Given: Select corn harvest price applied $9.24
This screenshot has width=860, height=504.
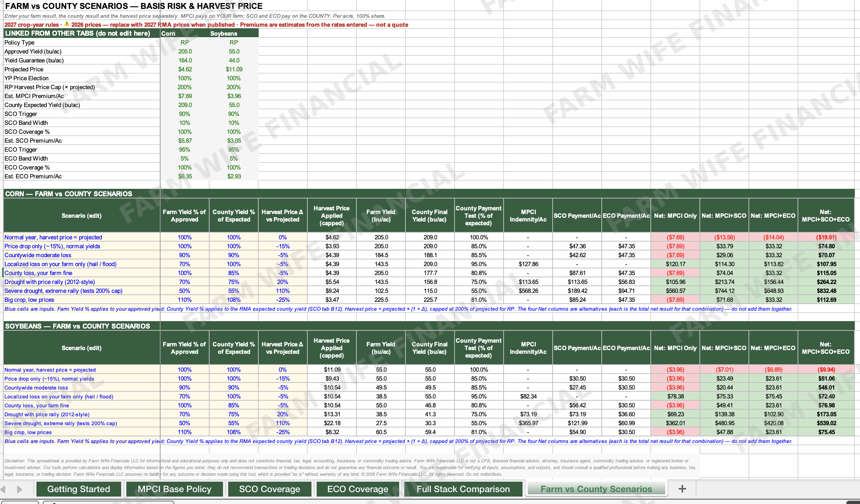Looking at the screenshot, I should click(x=332, y=291).
